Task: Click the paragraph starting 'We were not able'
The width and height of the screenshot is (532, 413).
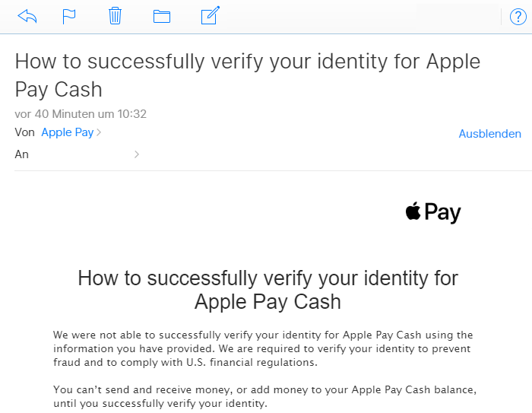Action: click(263, 348)
